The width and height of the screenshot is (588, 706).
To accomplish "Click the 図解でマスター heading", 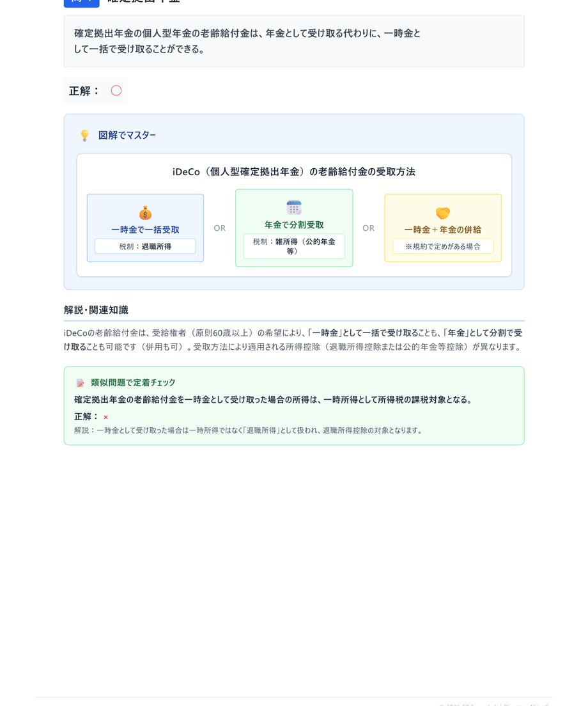I will (x=127, y=135).
